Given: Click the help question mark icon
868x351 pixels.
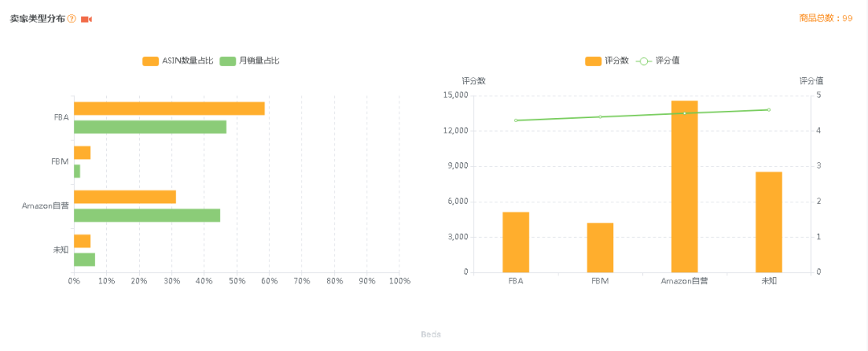Looking at the screenshot, I should [72, 18].
